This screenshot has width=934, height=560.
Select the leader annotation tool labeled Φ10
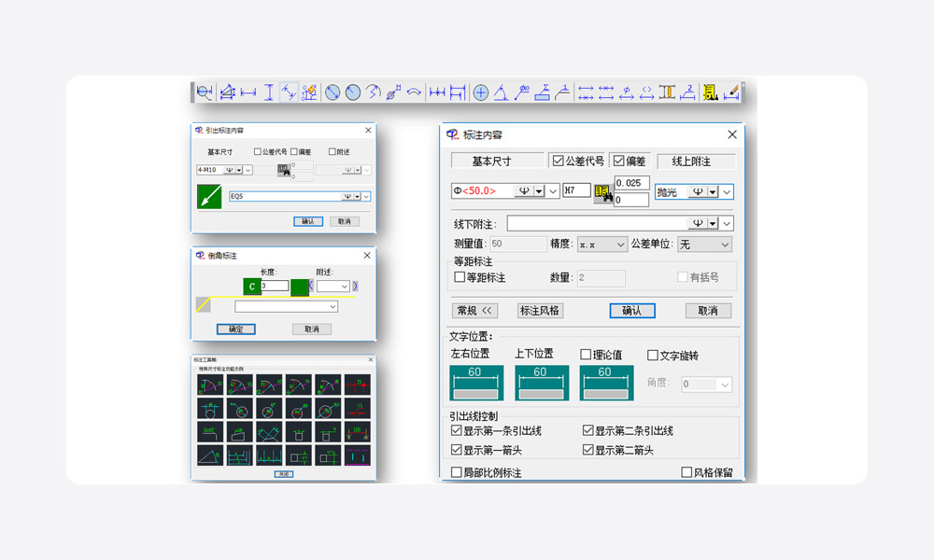522,92
